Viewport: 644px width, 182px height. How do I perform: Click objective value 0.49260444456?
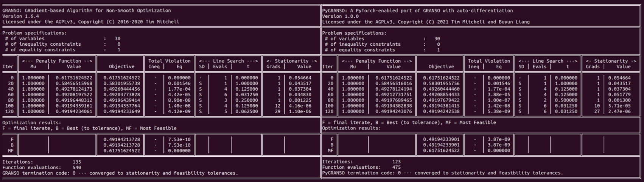tap(122, 89)
